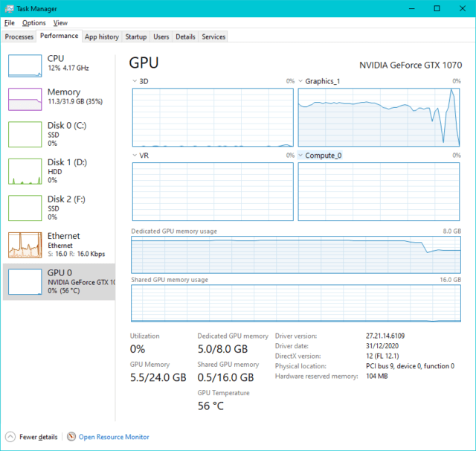
Task: Click DirectX version value 12 (FL 12.1)
Action: 382,356
